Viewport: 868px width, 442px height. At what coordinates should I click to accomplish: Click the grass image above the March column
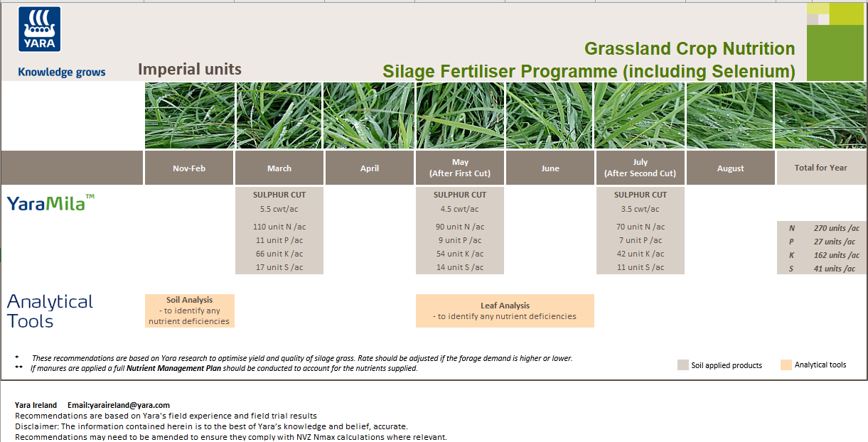[279, 115]
